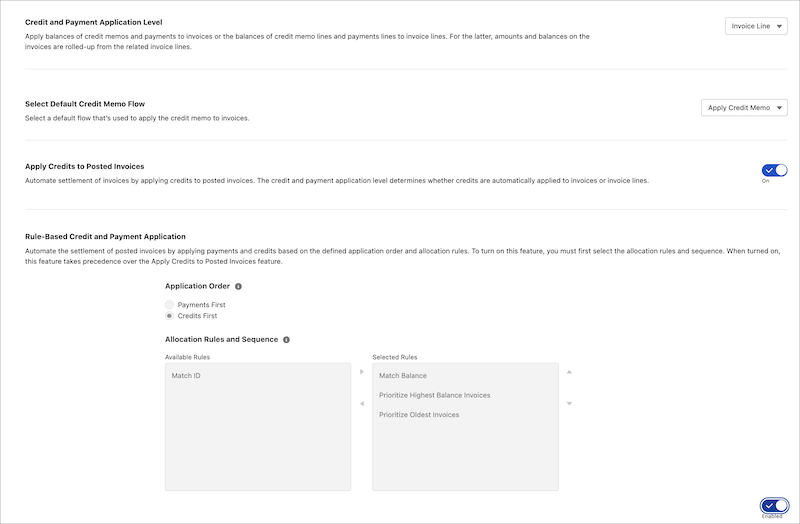Move selected rule up with up arrow
This screenshot has height=524, width=800.
point(569,372)
